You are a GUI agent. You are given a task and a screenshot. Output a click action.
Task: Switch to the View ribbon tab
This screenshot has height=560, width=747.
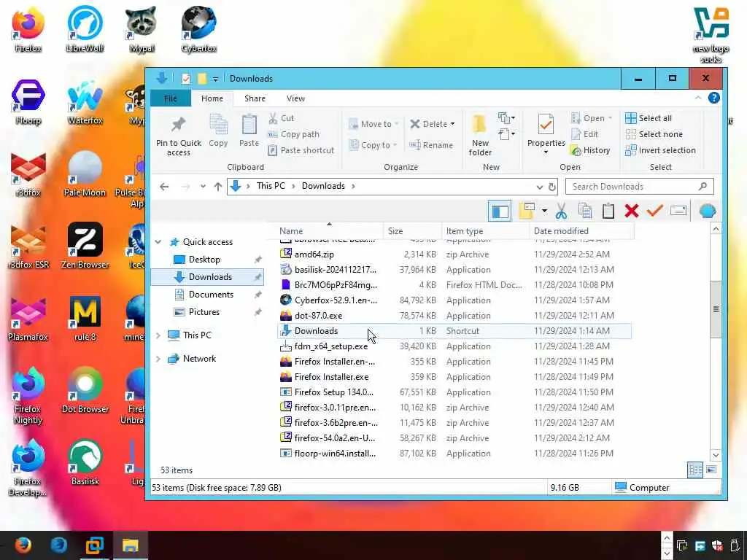pos(296,98)
